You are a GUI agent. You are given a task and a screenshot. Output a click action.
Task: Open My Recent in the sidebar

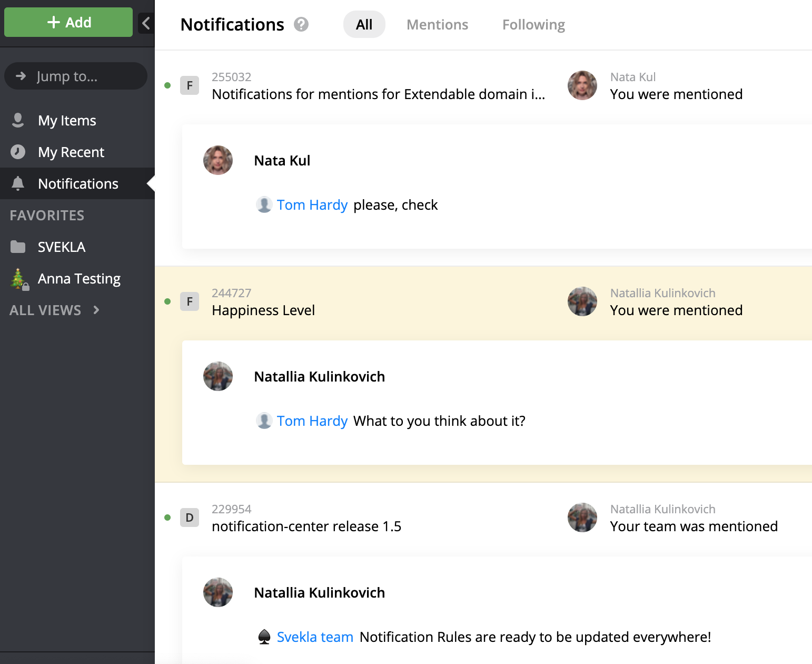coord(71,152)
